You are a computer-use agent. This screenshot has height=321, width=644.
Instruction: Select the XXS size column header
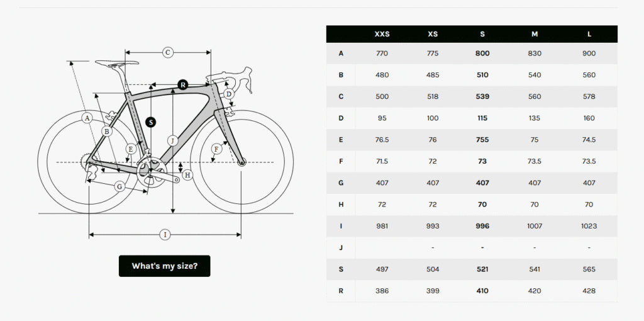(x=382, y=34)
